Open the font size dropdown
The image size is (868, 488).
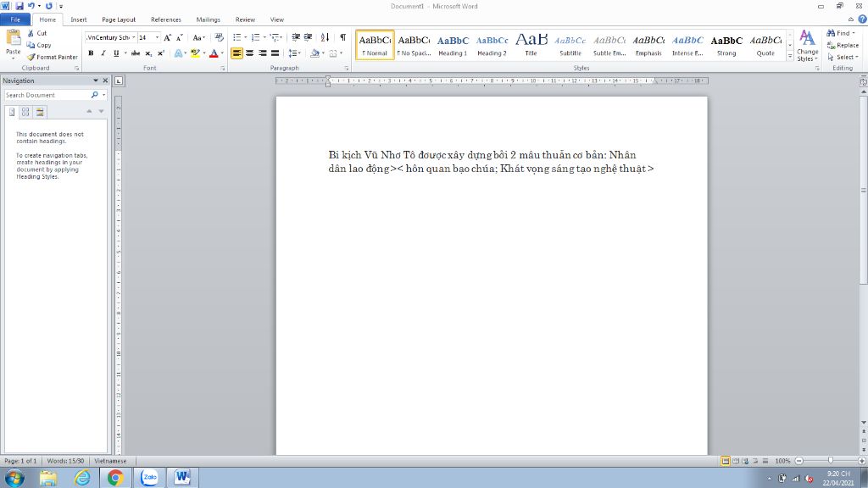[157, 37]
